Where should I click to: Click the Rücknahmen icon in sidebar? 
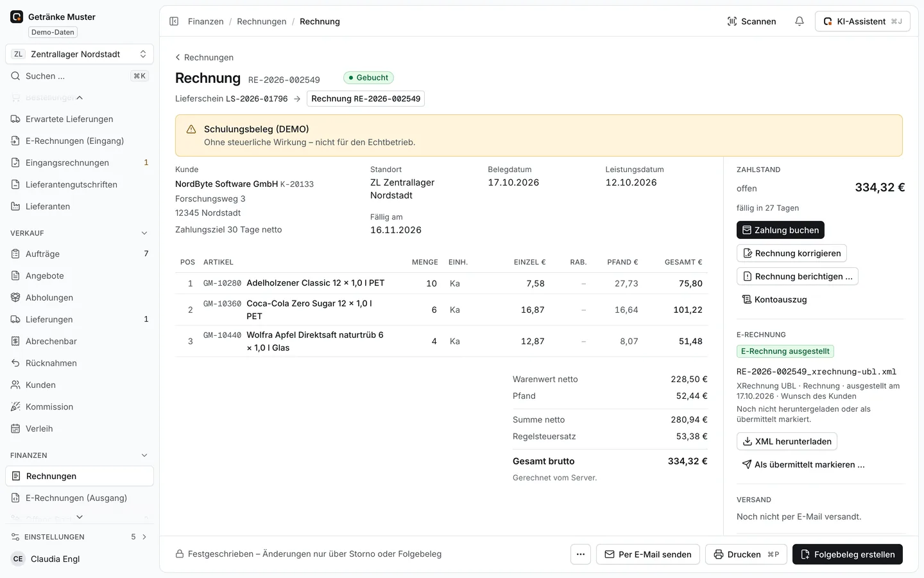[15, 363]
